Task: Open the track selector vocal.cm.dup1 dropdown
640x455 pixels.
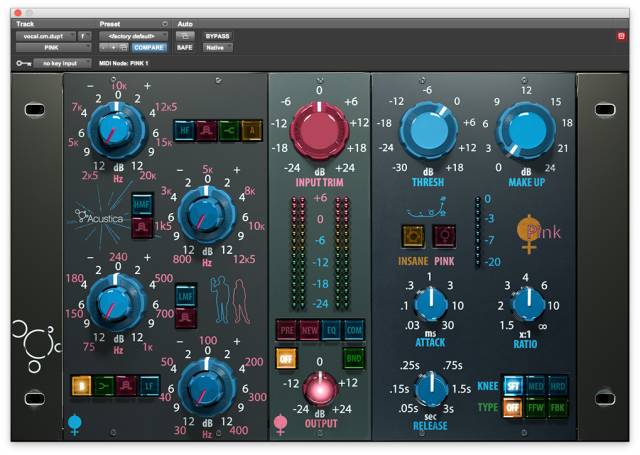Action: [x=45, y=36]
